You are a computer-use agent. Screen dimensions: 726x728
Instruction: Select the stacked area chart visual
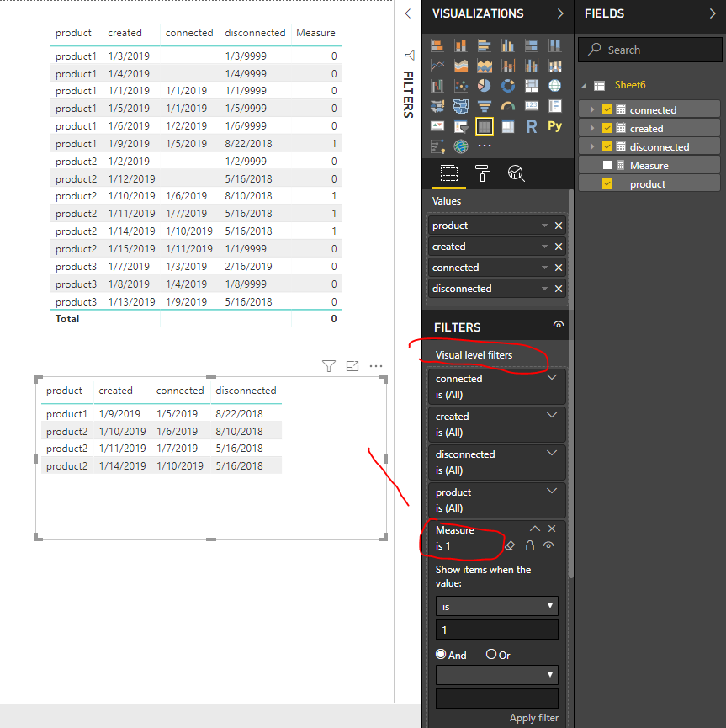(x=485, y=66)
